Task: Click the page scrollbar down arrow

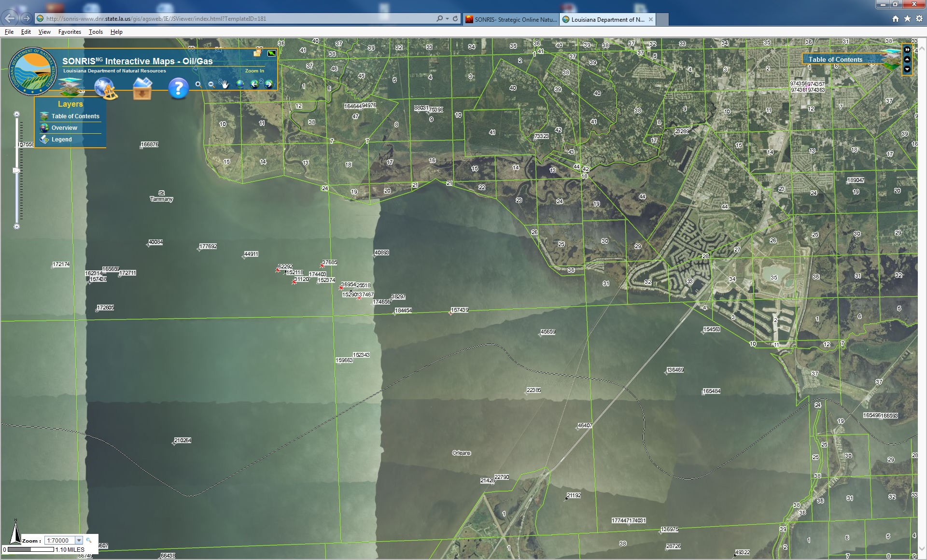Action: pos(922,548)
